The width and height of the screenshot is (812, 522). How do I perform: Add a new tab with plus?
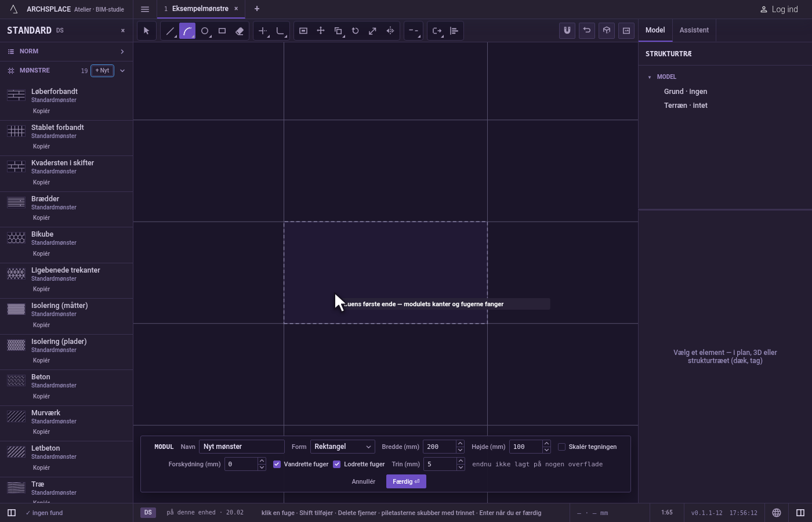coord(257,9)
